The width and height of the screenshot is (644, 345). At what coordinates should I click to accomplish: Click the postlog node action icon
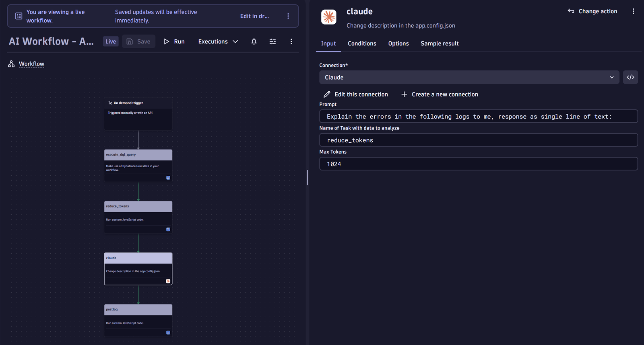(x=168, y=333)
